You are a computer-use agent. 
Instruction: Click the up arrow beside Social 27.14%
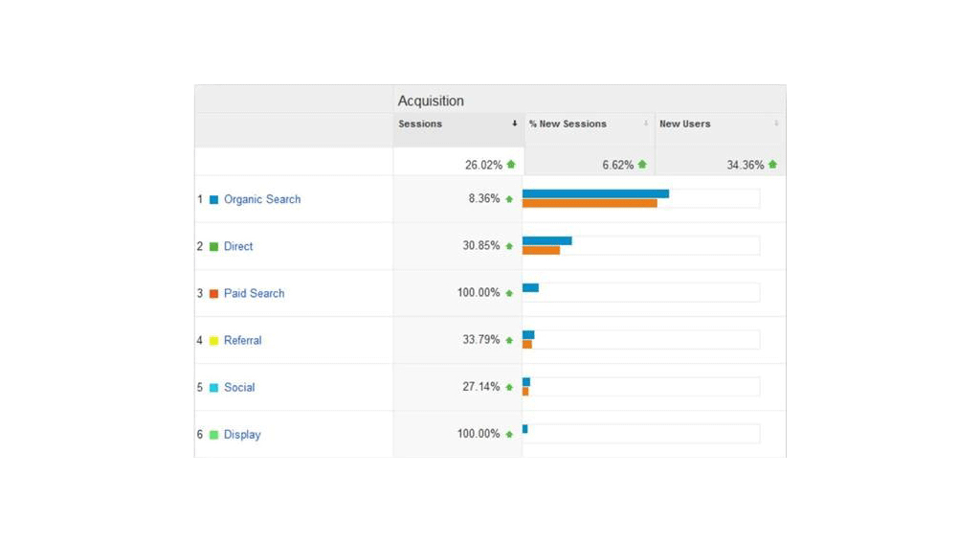pos(509,387)
